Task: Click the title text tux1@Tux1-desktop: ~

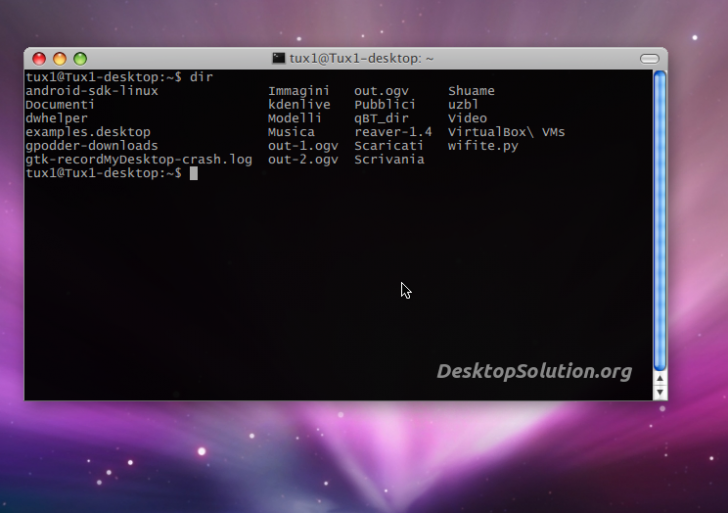Action: pos(361,58)
